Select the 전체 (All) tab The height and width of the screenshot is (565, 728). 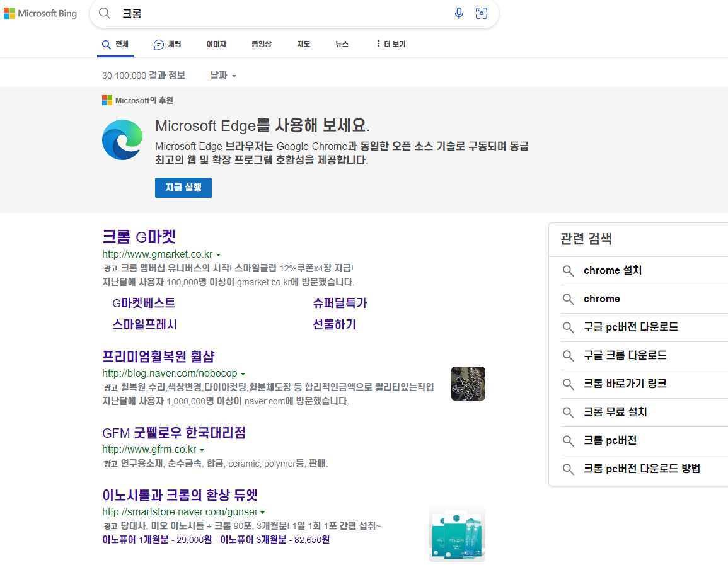pyautogui.click(x=115, y=45)
